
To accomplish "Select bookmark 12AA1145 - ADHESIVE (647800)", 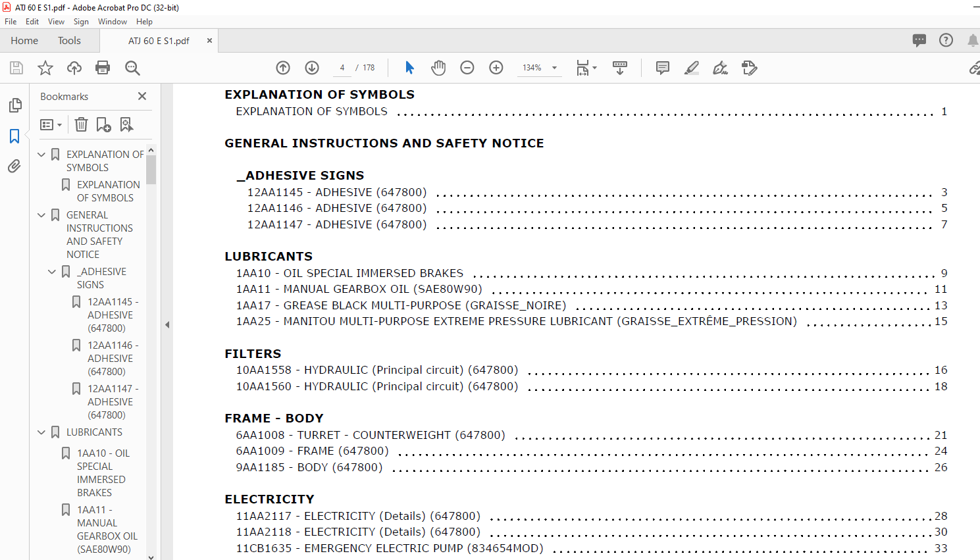I will coord(113,315).
